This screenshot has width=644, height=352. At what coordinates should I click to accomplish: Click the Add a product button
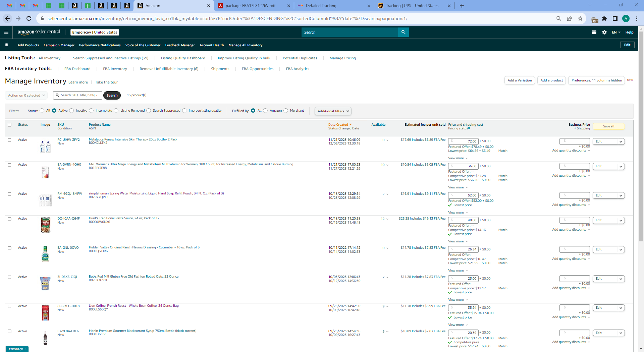click(x=552, y=80)
